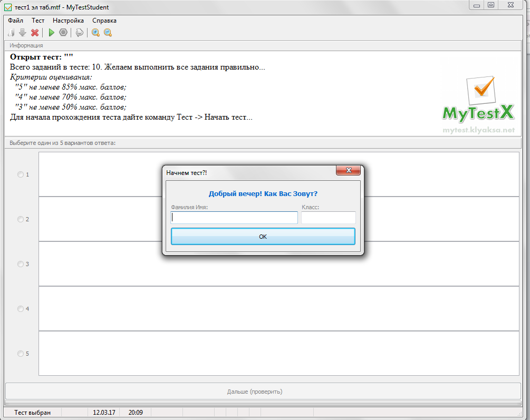The width and height of the screenshot is (530, 420).
Task: Click the gray refresh toolbar icon
Action: [x=80, y=33]
